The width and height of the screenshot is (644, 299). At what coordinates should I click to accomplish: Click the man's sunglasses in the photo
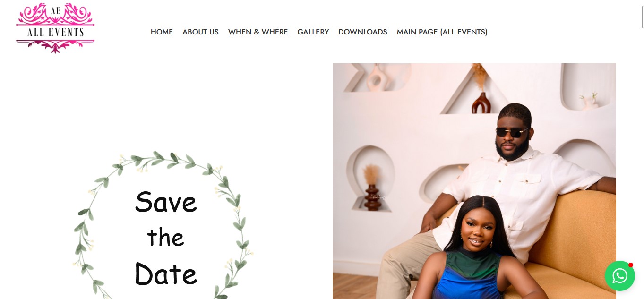point(512,132)
